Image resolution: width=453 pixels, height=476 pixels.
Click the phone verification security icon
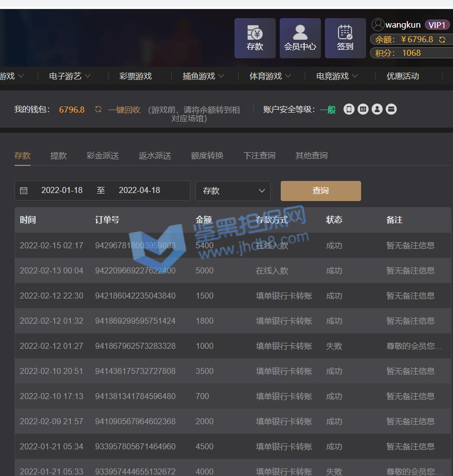(349, 109)
